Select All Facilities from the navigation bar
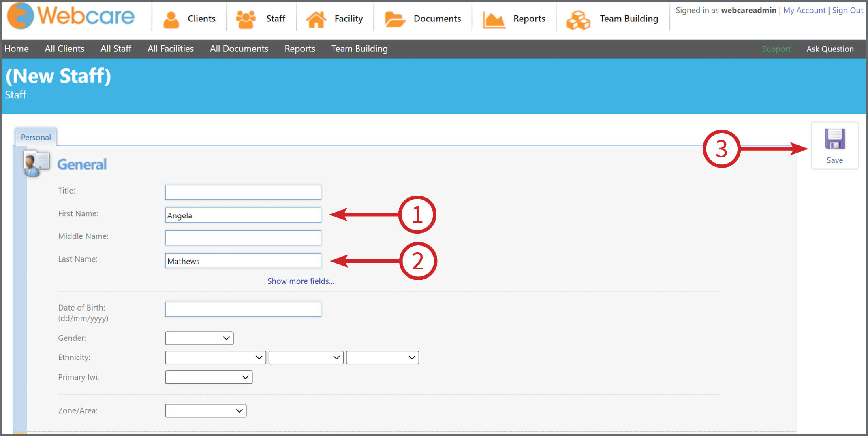The image size is (868, 436). pyautogui.click(x=170, y=49)
